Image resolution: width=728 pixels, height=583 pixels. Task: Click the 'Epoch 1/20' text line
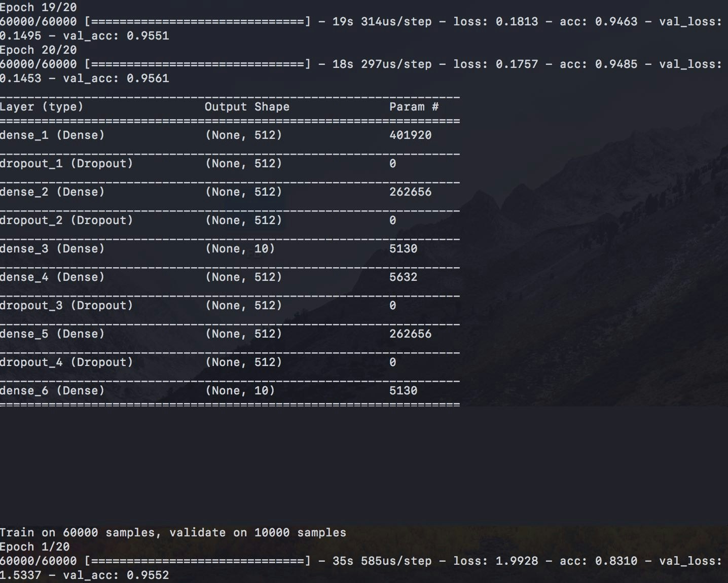(35, 546)
